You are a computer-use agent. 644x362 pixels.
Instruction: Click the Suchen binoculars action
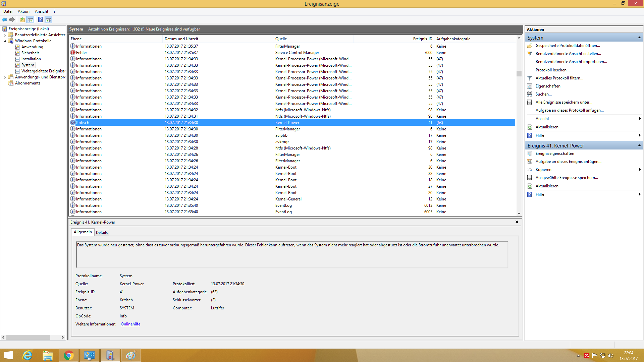(x=543, y=94)
